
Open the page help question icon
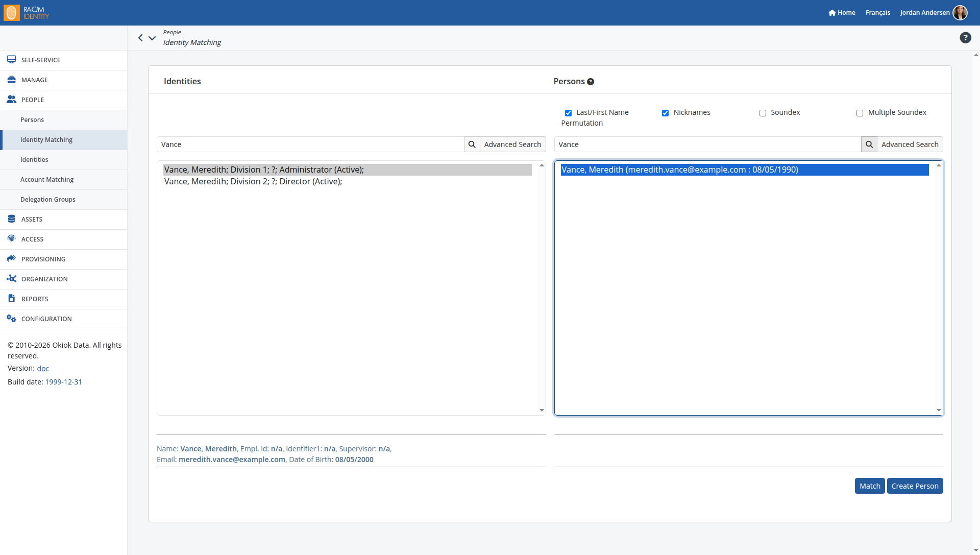[965, 38]
